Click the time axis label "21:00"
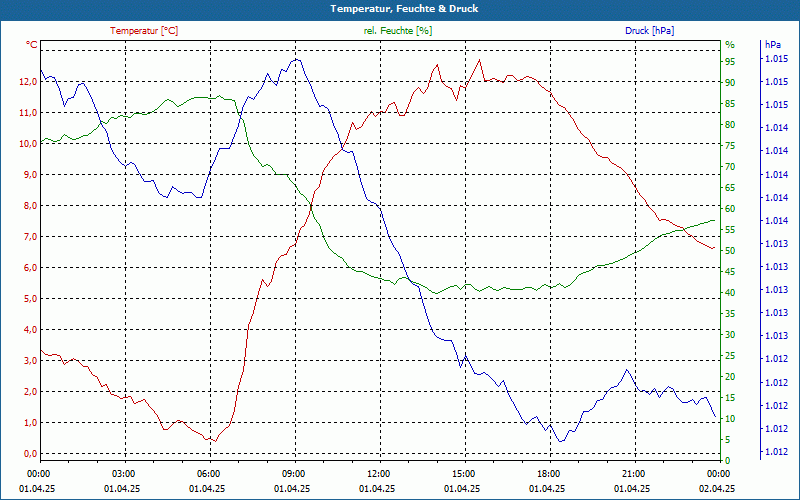The width and height of the screenshot is (800, 500). [x=633, y=473]
